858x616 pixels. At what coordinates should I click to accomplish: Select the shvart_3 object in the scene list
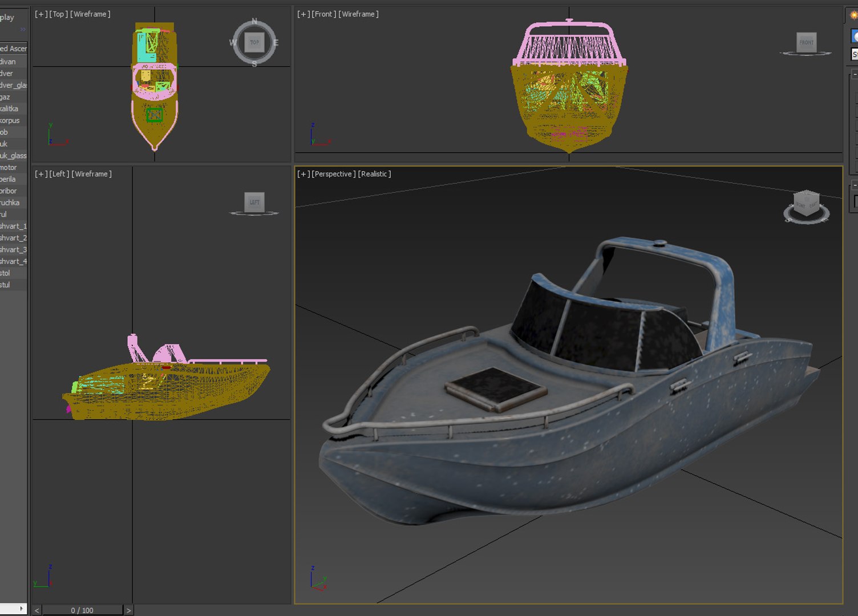(x=13, y=249)
